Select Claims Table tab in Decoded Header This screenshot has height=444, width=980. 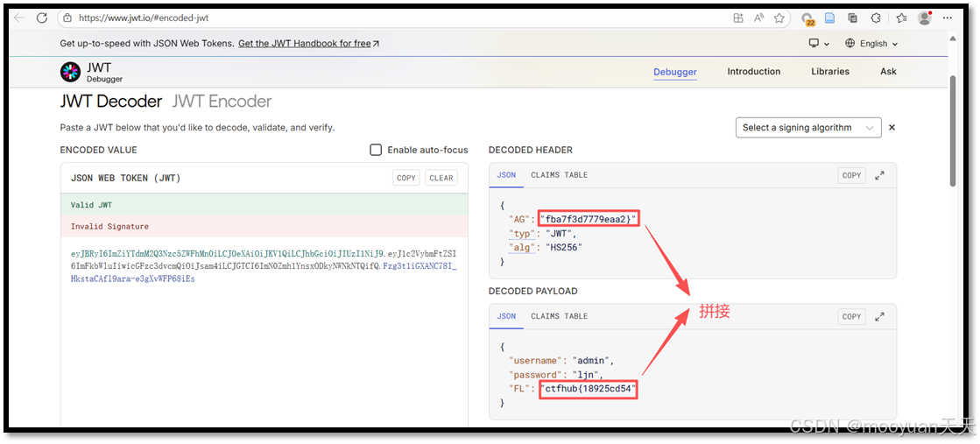tap(560, 175)
